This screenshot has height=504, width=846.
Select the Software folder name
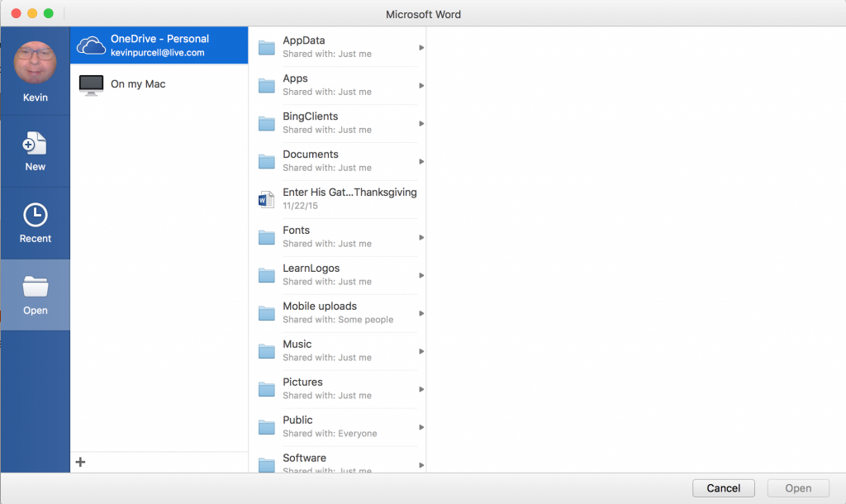[x=304, y=458]
